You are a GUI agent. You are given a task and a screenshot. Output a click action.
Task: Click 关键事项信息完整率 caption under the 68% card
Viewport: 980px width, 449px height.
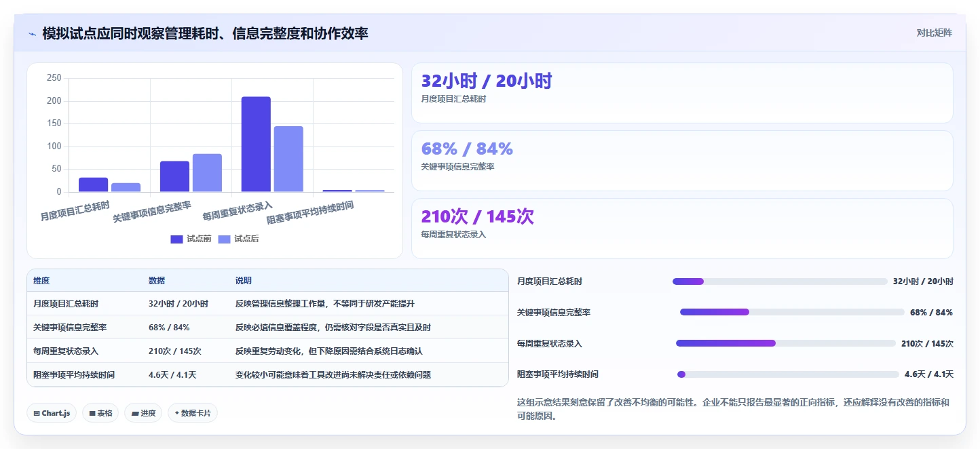pos(458,167)
